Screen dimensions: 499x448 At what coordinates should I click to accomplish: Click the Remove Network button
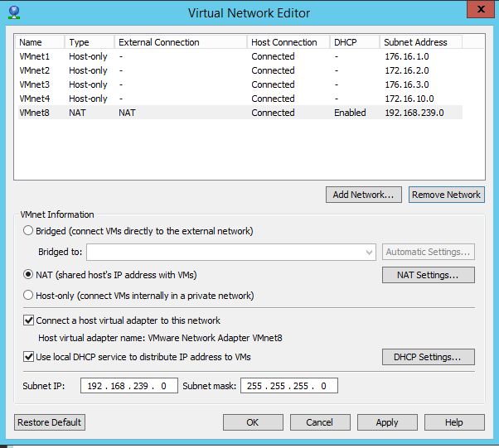(x=447, y=195)
